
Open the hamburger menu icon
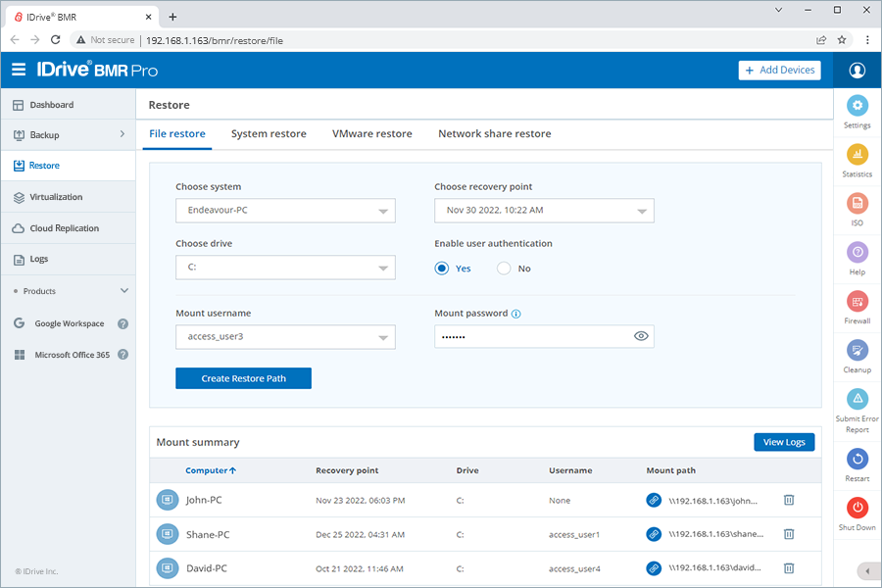[x=19, y=70]
